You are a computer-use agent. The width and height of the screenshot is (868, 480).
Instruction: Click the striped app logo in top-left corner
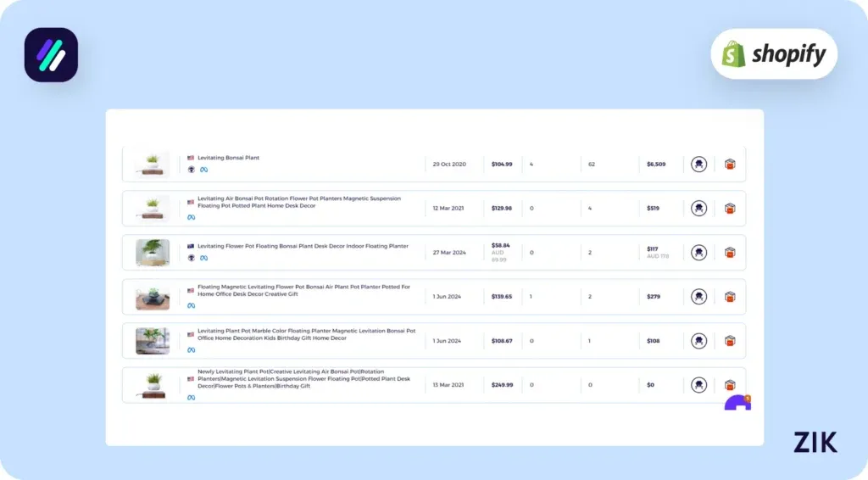51,55
